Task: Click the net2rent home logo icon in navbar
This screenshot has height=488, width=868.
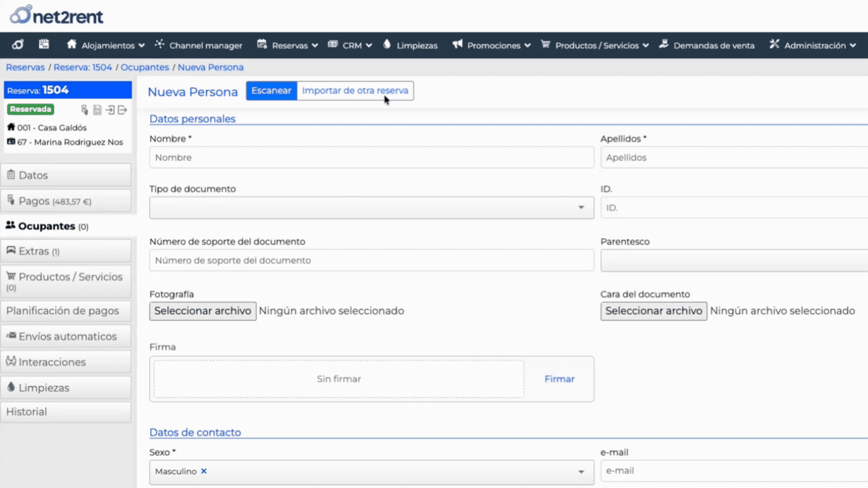Action: tap(18, 45)
